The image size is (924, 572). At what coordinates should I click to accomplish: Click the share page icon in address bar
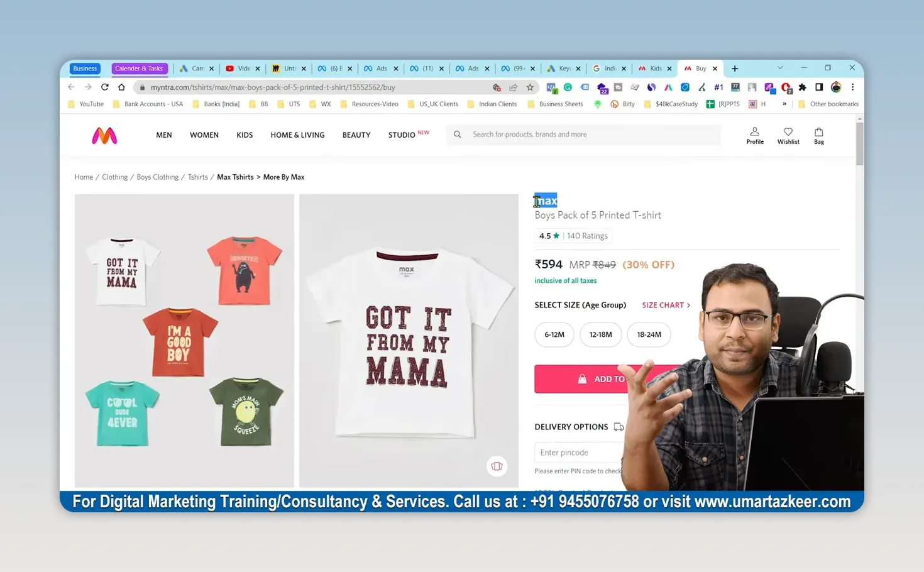pyautogui.click(x=514, y=87)
